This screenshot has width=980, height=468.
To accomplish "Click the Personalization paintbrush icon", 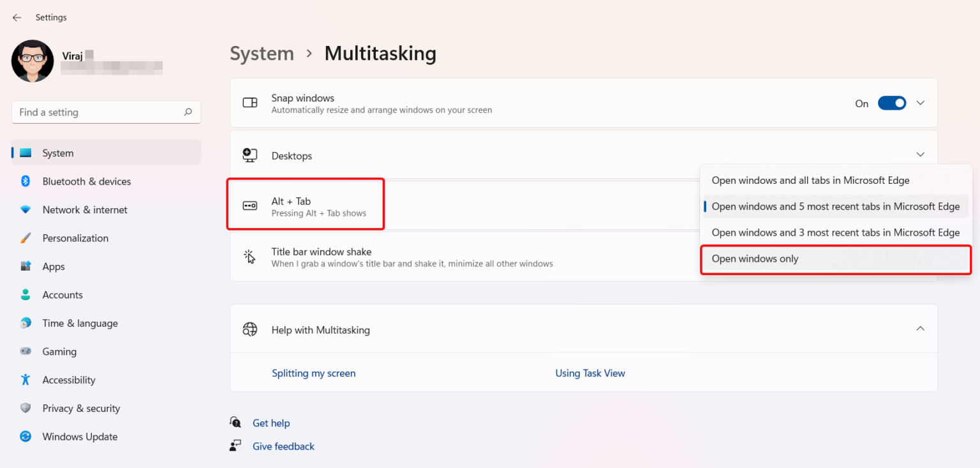I will [x=26, y=238].
